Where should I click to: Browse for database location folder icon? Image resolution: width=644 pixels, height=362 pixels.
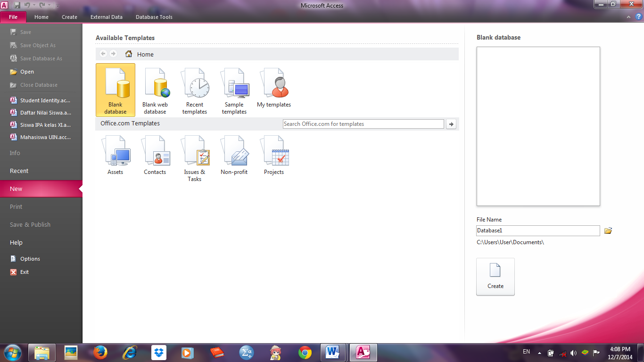pos(608,230)
